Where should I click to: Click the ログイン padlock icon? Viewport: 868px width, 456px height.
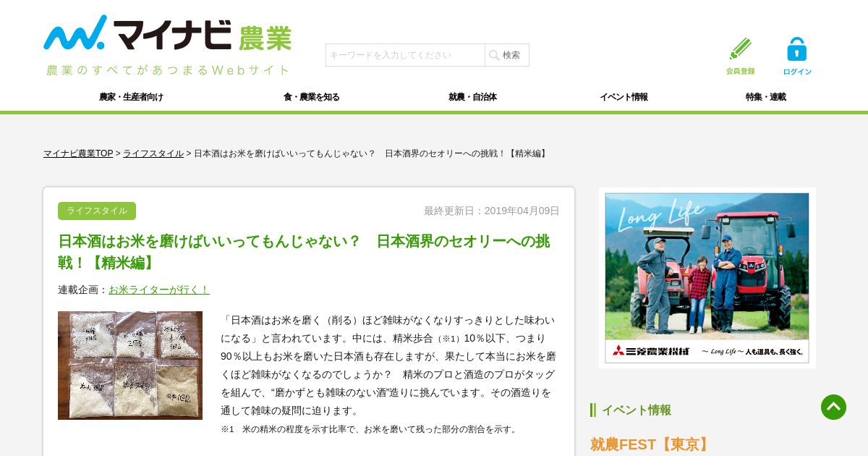[797, 56]
